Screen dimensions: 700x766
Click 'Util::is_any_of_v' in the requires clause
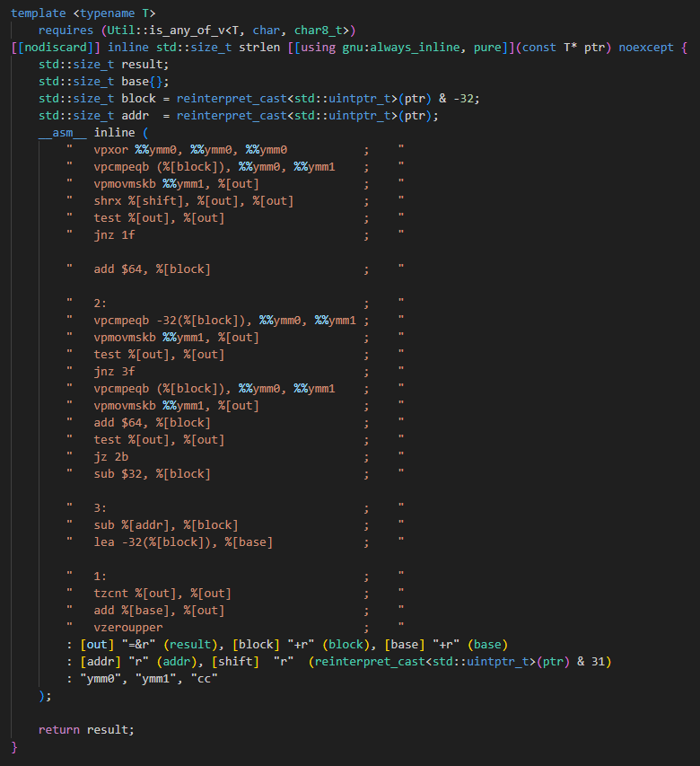tap(166, 31)
